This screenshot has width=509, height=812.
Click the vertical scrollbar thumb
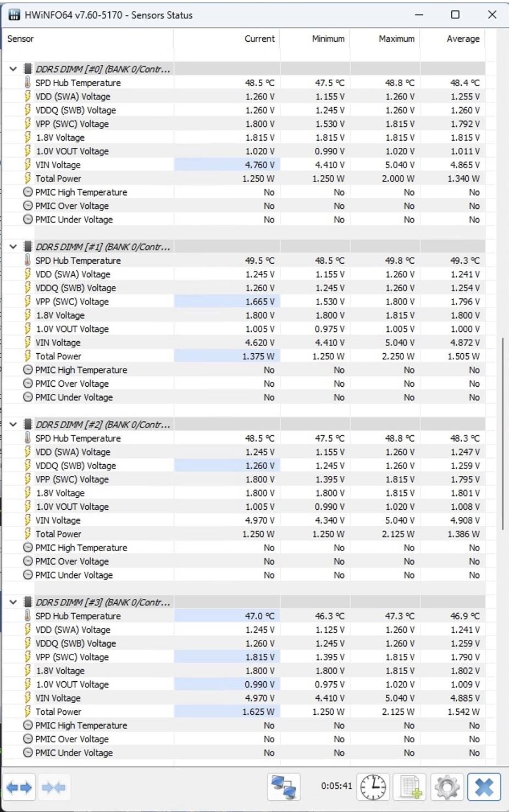coord(502,434)
